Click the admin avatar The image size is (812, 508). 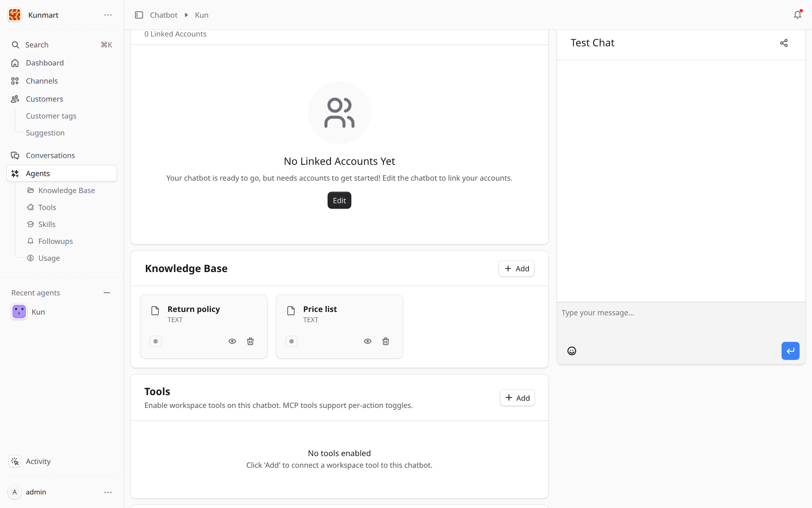click(15, 492)
